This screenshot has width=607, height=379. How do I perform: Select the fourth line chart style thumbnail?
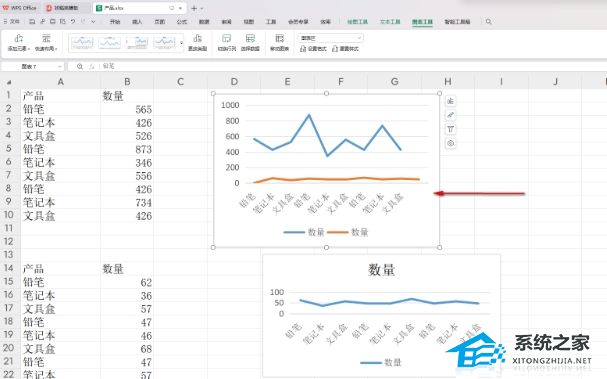tap(164, 42)
